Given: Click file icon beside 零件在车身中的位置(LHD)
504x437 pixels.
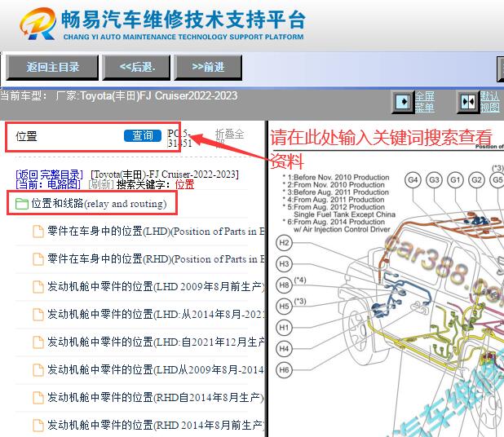Looking at the screenshot, I should tap(38, 232).
